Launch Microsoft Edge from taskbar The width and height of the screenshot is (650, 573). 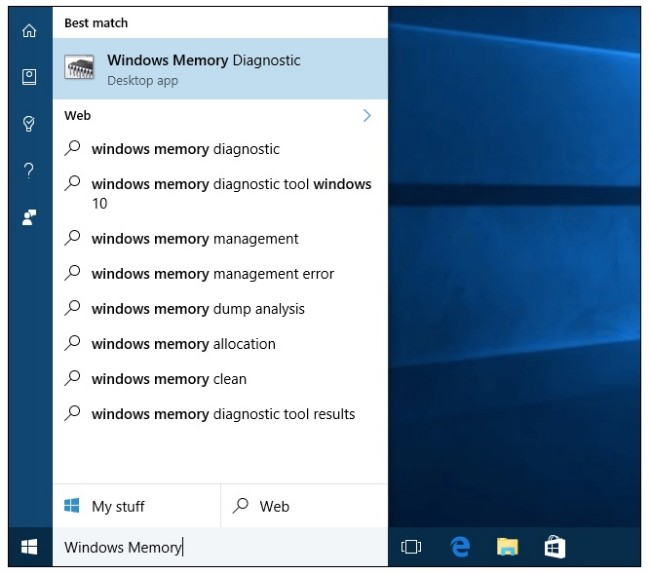tap(460, 546)
